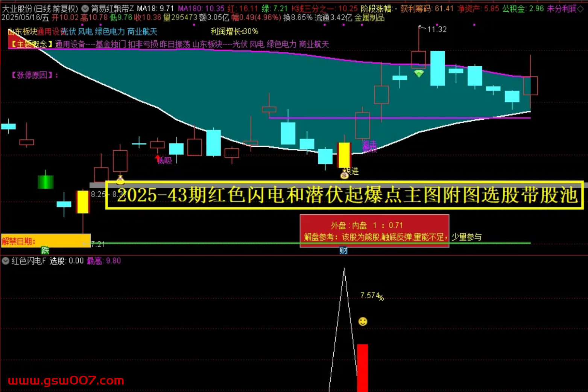588x392 pixels.
Task: Click the red bar in sub-chart
Action: point(362,368)
